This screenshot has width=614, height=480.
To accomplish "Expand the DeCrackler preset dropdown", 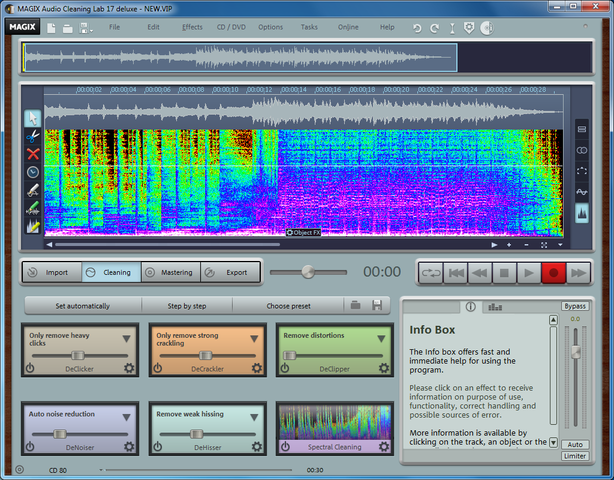I will click(254, 339).
